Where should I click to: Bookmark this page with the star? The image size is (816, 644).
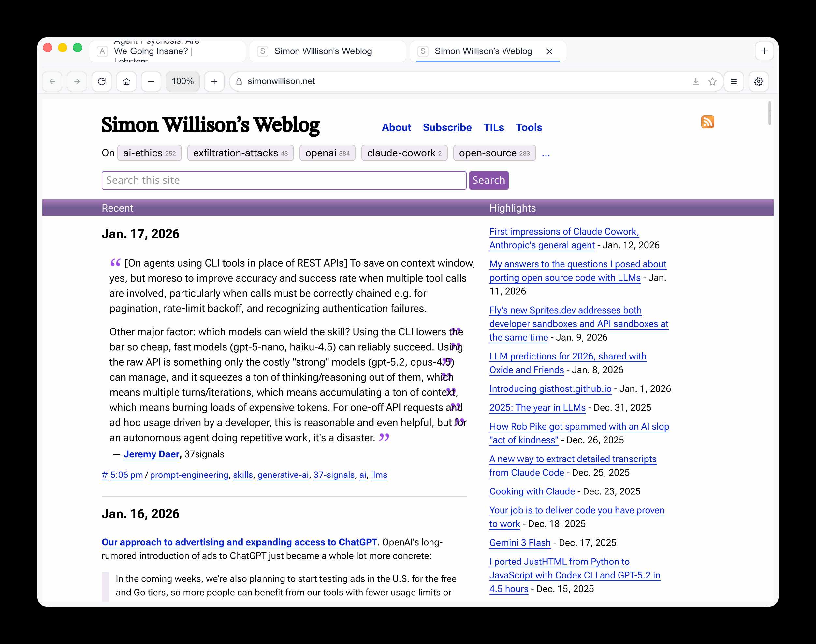coord(712,81)
